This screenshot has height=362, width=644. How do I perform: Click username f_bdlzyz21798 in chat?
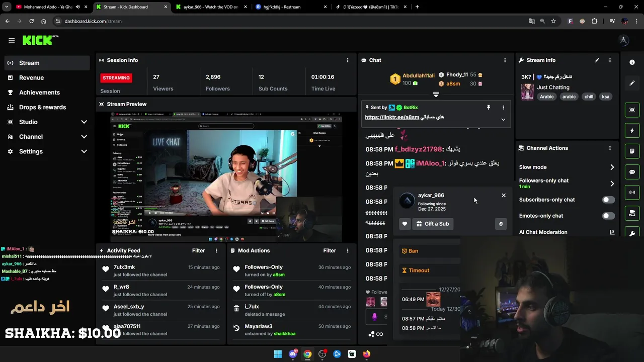tap(418, 149)
